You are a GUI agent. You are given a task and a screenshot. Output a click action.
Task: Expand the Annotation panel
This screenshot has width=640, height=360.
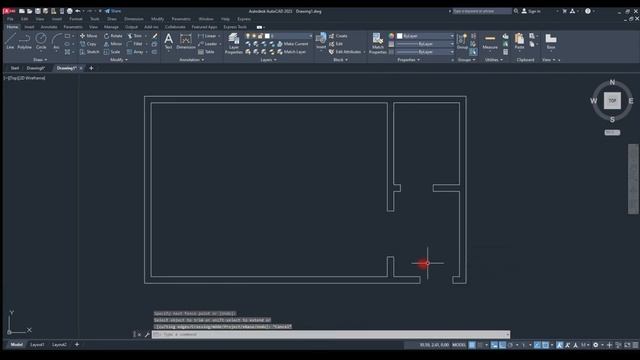(x=191, y=60)
